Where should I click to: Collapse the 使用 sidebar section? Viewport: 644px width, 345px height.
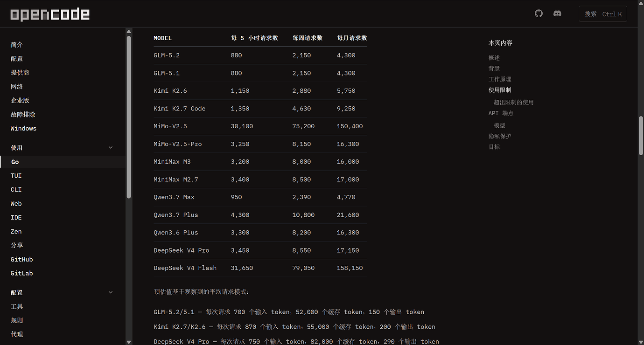point(111,148)
